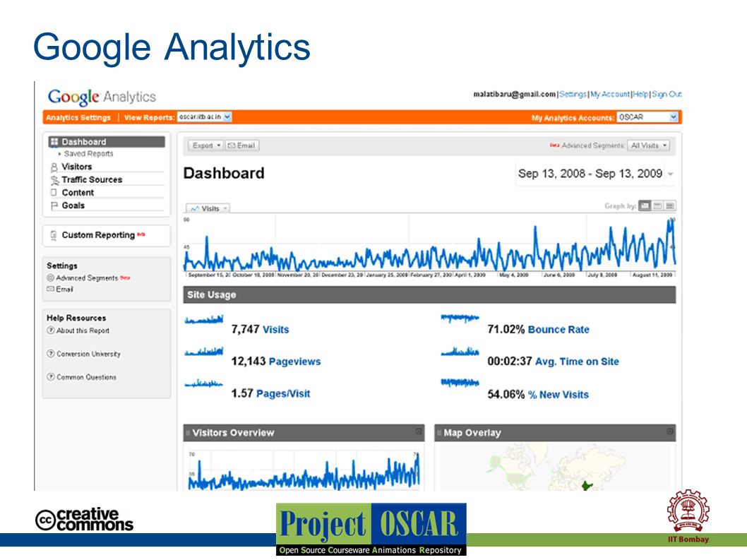Click the Map Overlay panel corner icon

[670, 431]
